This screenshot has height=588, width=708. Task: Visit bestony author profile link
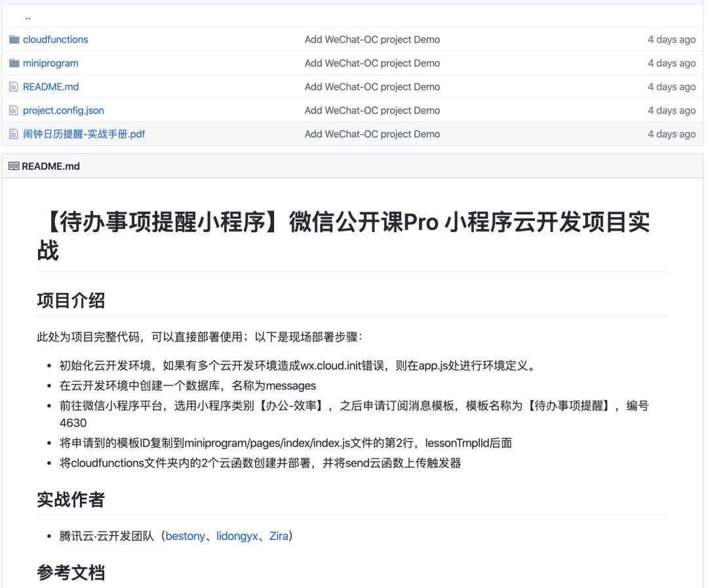click(x=185, y=536)
